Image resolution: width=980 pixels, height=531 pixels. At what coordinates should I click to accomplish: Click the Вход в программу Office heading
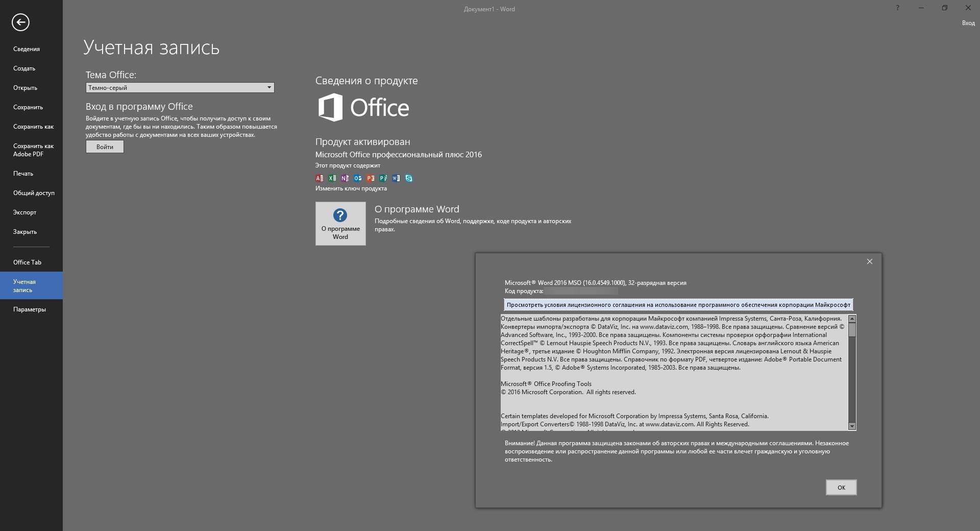point(139,107)
